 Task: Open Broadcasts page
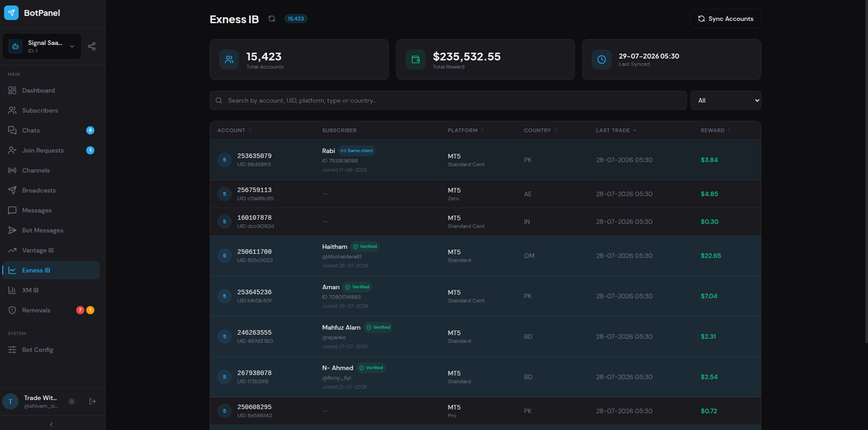tap(51, 190)
